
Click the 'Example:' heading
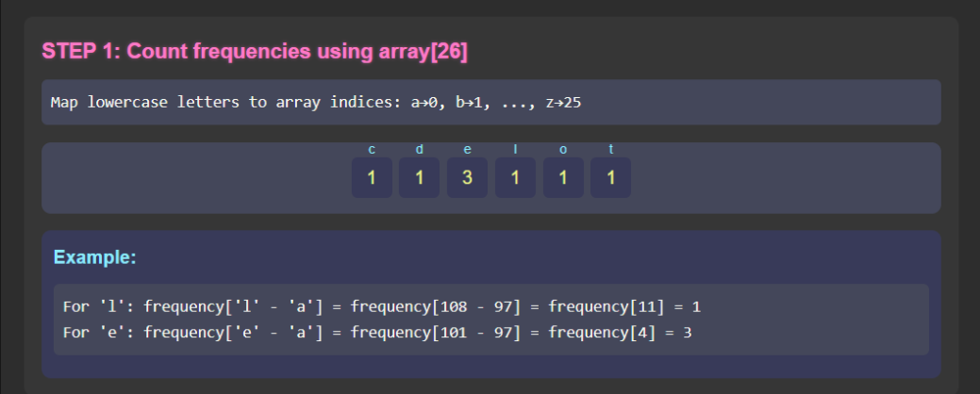click(x=95, y=258)
